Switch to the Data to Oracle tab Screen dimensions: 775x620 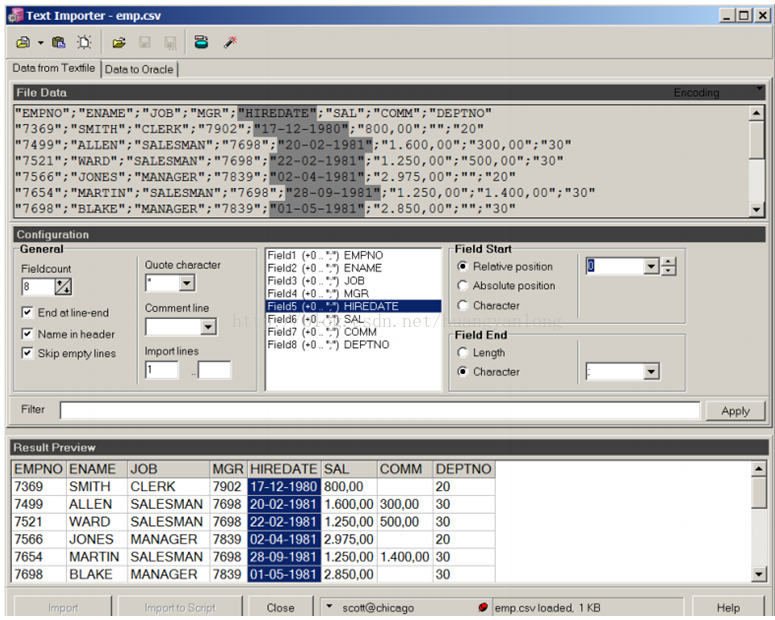139,69
